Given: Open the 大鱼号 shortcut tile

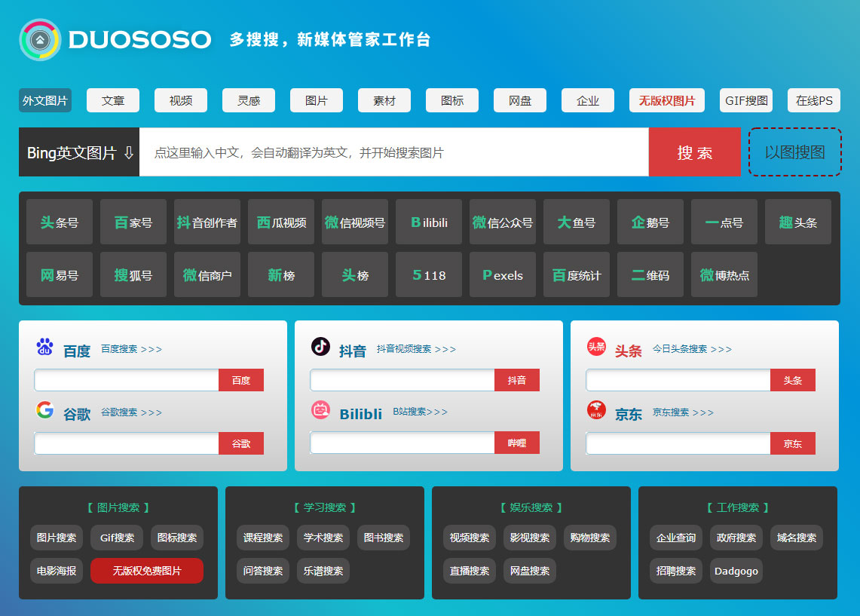Looking at the screenshot, I should (x=577, y=222).
